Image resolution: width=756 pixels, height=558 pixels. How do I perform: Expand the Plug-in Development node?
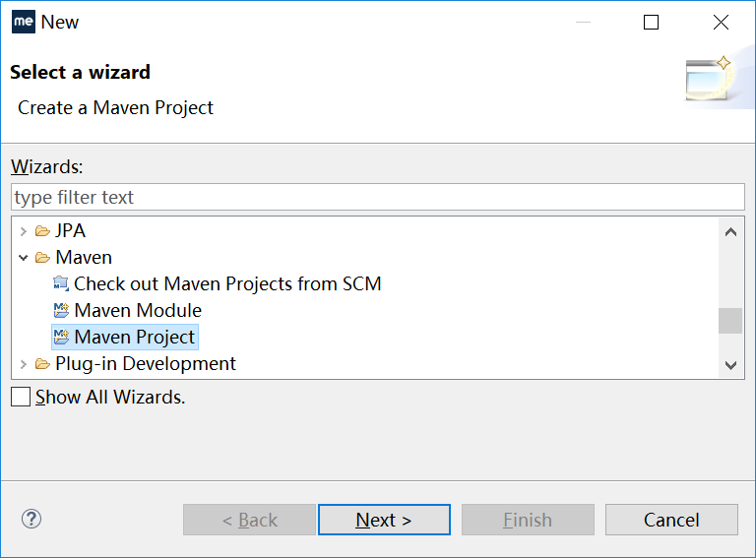tap(24, 364)
